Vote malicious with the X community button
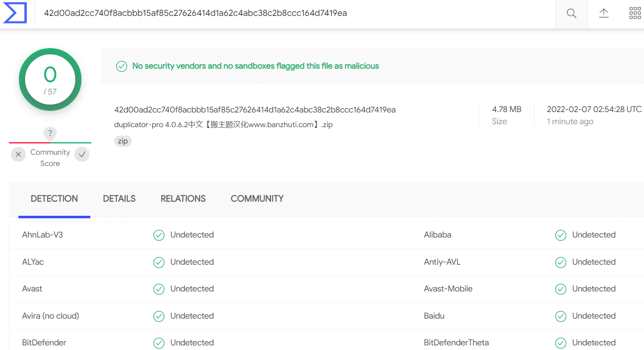This screenshot has height=350, width=644. pos(18,154)
